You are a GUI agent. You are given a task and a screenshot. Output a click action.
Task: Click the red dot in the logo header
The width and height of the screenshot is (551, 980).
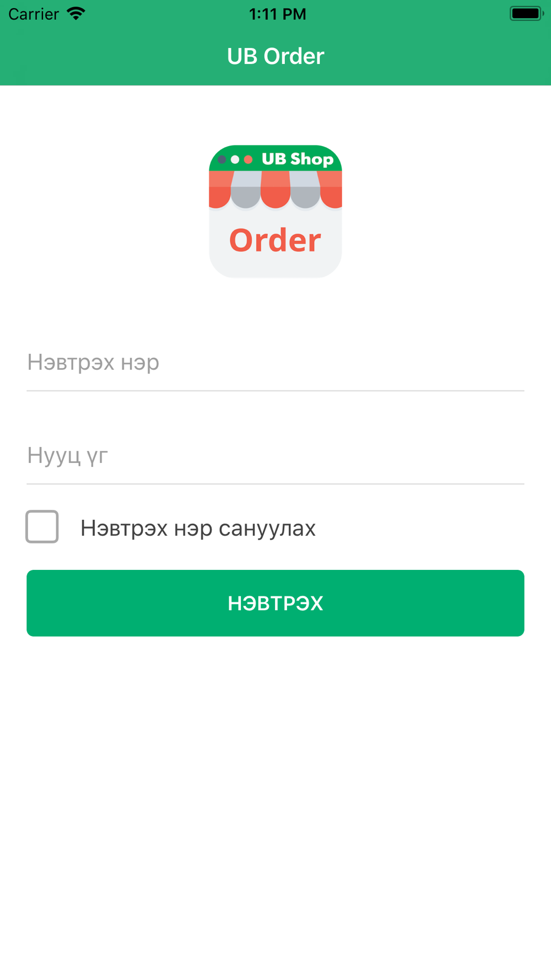click(249, 159)
